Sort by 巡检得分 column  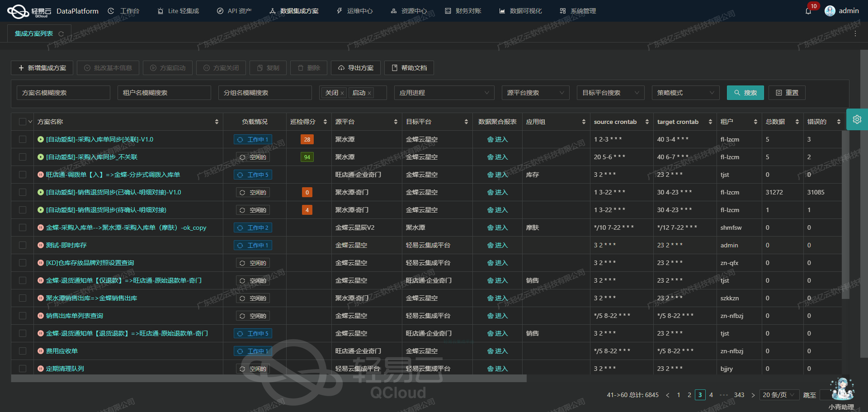click(325, 122)
